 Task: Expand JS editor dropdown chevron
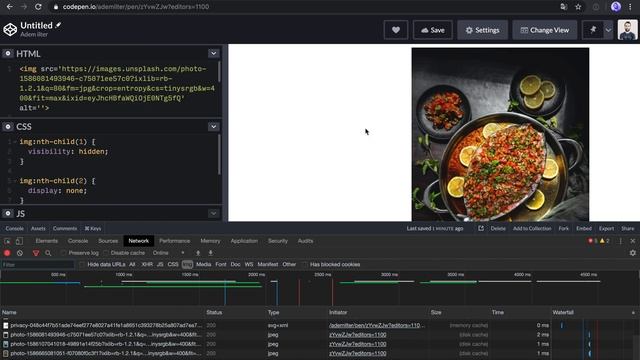pos(213,213)
